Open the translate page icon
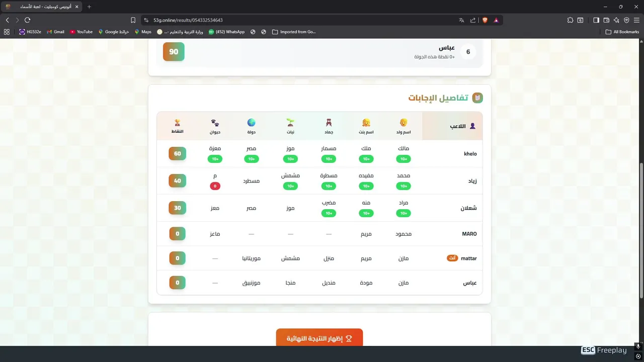The image size is (644, 362). [x=461, y=20]
